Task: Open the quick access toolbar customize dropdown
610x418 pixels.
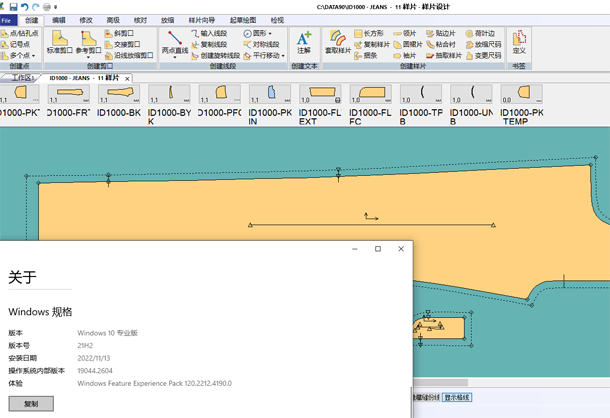Action: pyautogui.click(x=56, y=7)
